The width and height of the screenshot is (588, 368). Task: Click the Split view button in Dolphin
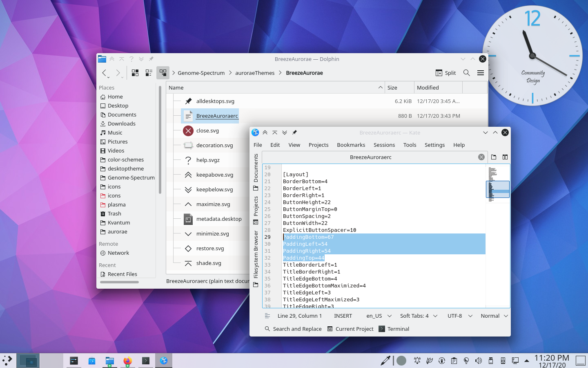pos(446,73)
